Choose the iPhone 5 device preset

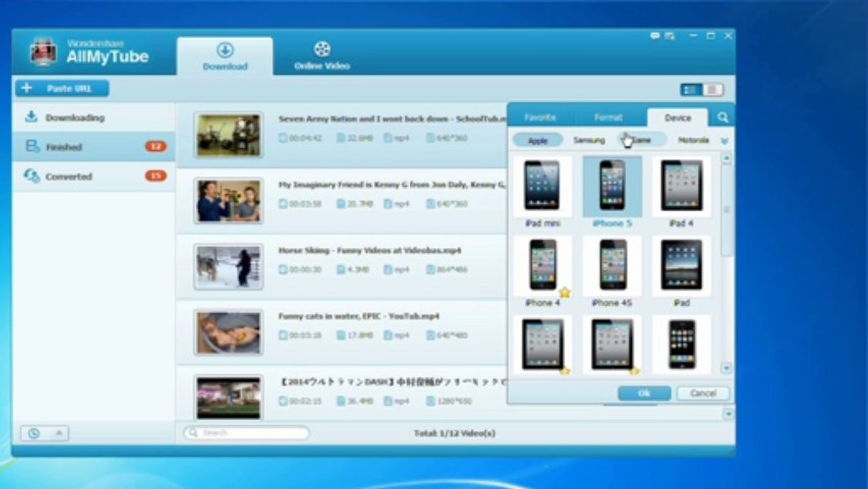[x=612, y=192]
